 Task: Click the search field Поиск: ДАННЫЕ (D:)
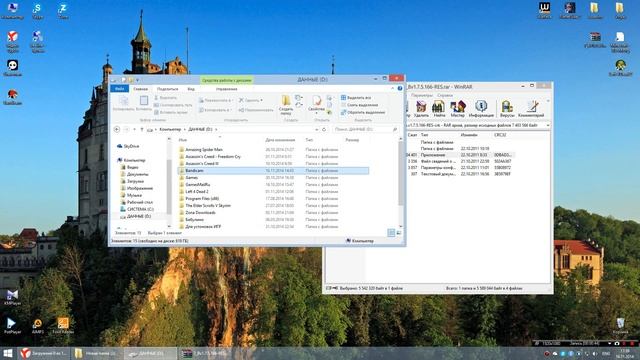click(x=365, y=129)
